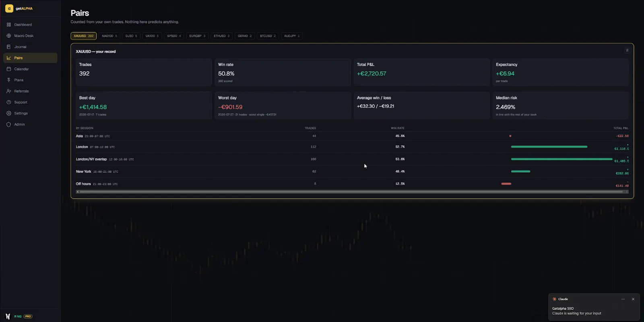Click the WIN RATE column header

coord(398,128)
